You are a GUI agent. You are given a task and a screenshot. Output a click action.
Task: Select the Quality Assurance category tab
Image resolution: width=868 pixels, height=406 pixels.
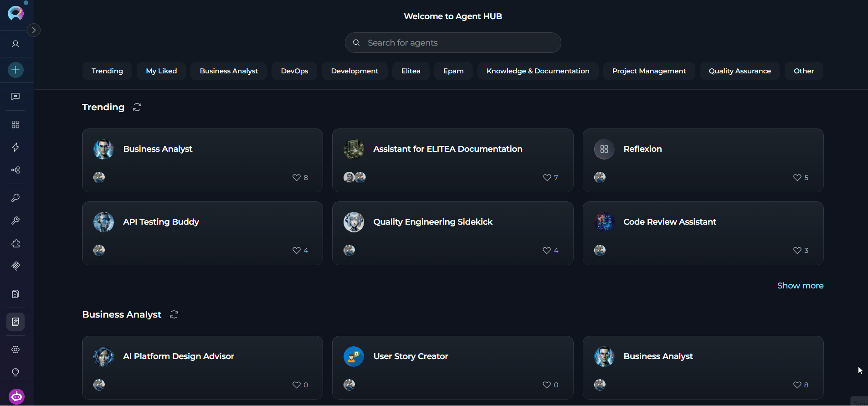click(x=740, y=71)
